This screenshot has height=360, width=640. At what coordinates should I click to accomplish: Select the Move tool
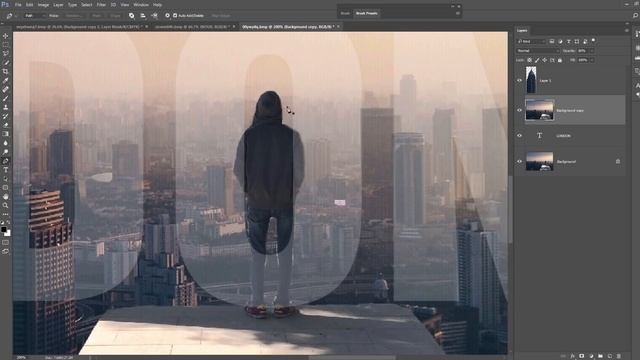[5, 36]
